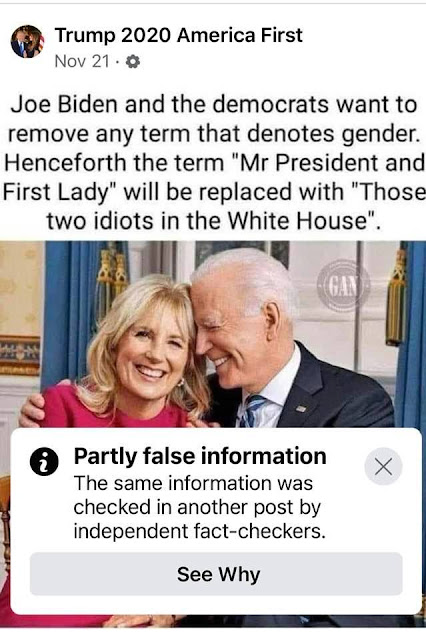Open the Trump 2020 America First page name
Image resolution: width=426 pixels, height=640 pixels.
(179, 35)
